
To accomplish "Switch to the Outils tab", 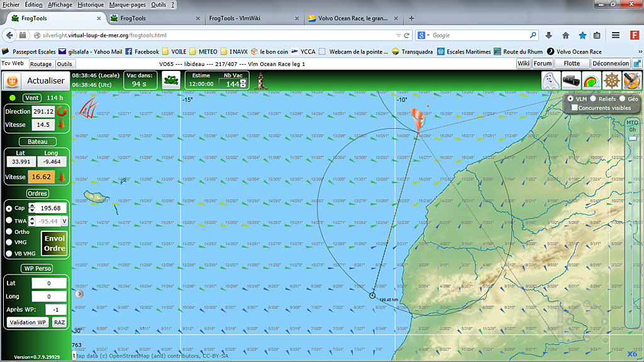I will [x=65, y=64].
